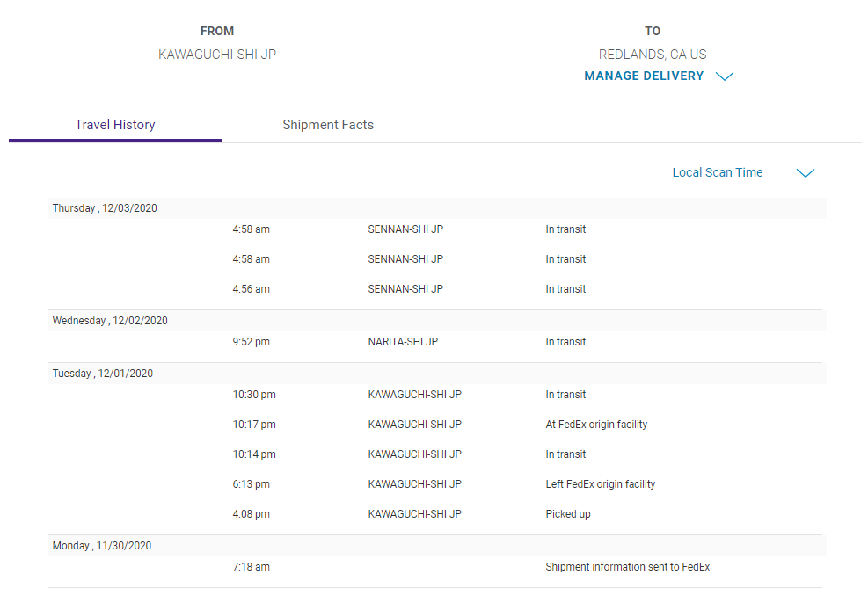This screenshot has width=868, height=596.
Task: Click the KAWAGUCHI-SHI JP origin text under FROM
Action: [217, 55]
